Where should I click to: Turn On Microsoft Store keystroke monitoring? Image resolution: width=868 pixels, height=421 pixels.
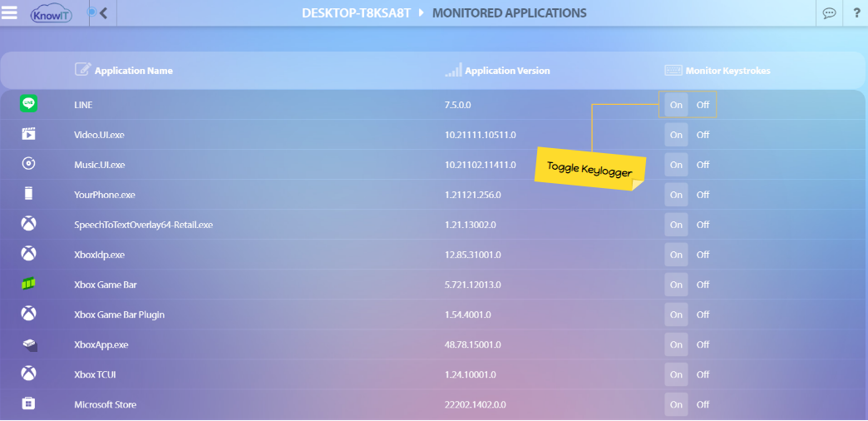[x=676, y=404]
